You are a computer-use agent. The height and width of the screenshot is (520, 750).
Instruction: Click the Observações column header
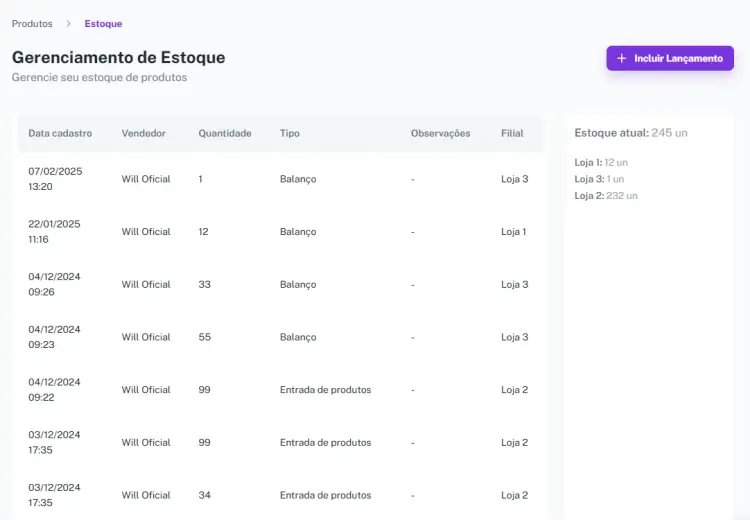tap(440, 133)
